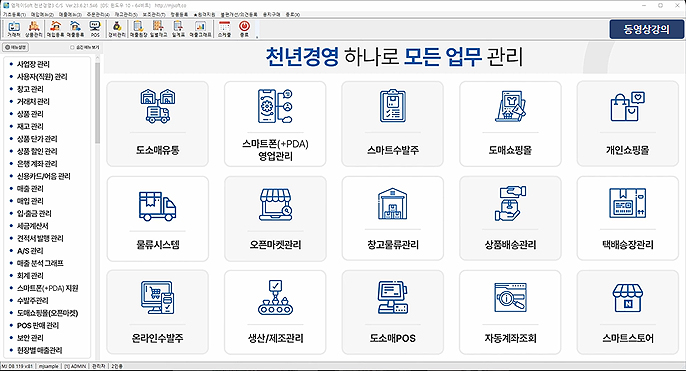
Task: Select 입·출금 관리 in sidebar
Action: 34,214
